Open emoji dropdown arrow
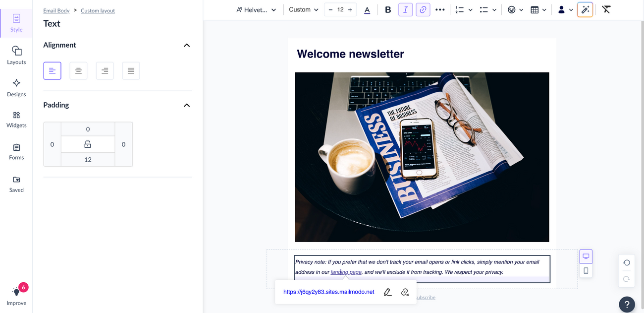 (521, 10)
